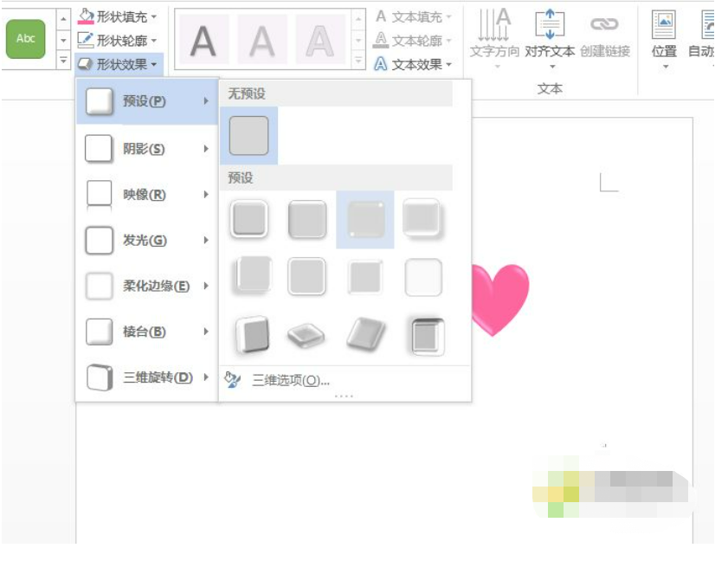Click the 对齐文本 align text icon

[550, 28]
